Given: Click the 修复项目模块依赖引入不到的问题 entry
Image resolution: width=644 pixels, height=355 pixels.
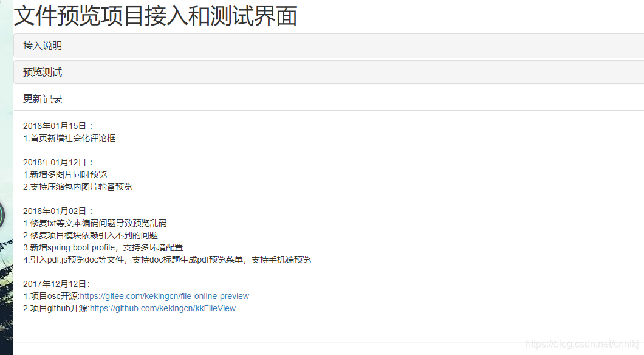Looking at the screenshot, I should coord(91,235).
